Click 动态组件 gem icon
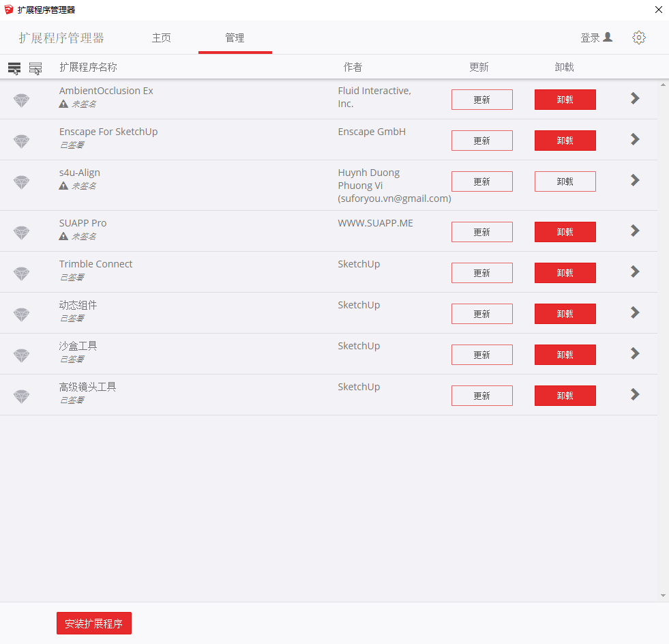This screenshot has width=669, height=644. tap(21, 314)
